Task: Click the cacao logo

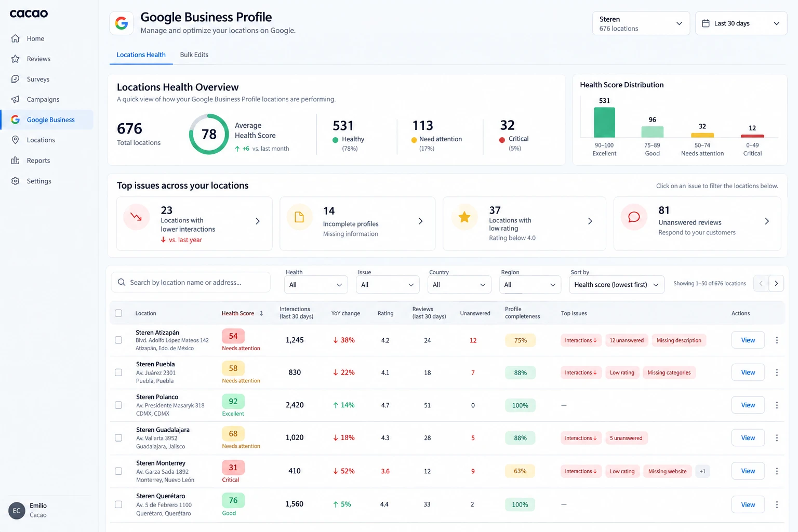Action: point(29,14)
